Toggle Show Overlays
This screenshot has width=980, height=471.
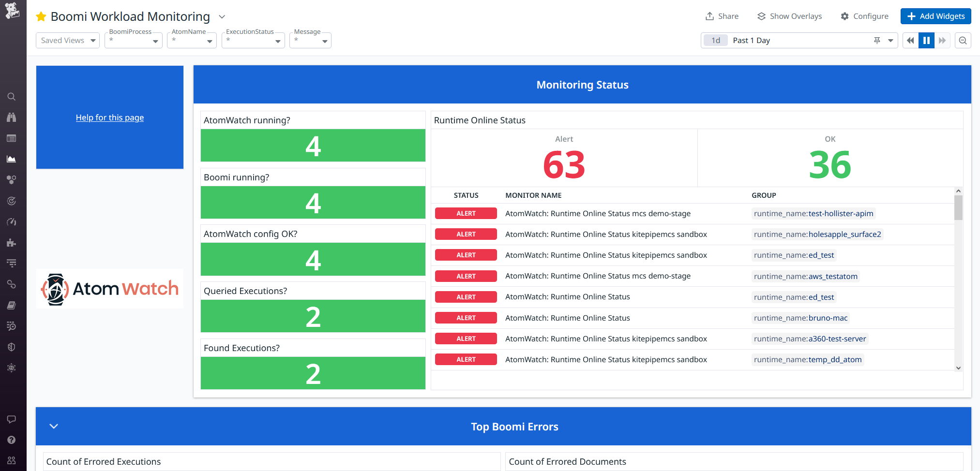789,16
